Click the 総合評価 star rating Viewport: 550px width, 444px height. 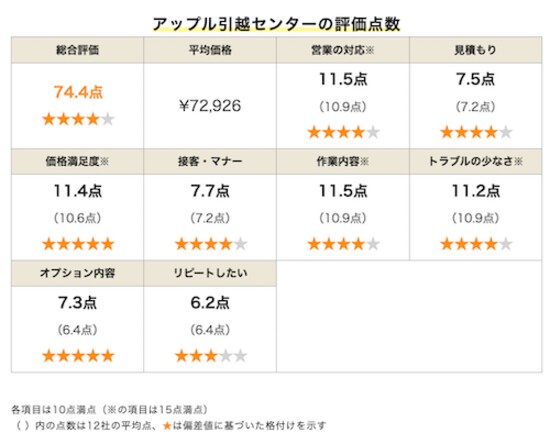click(78, 119)
